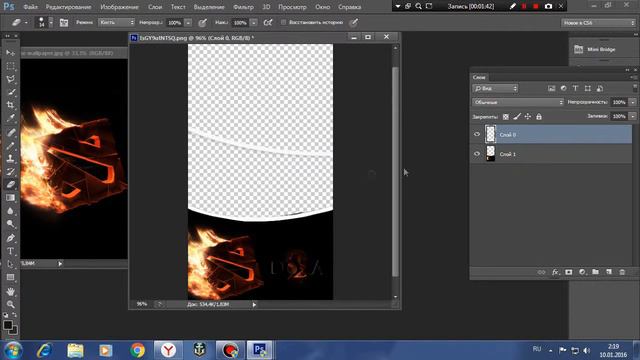
Task: Open the eraser tool preset picker arrow
Action: tap(26, 23)
